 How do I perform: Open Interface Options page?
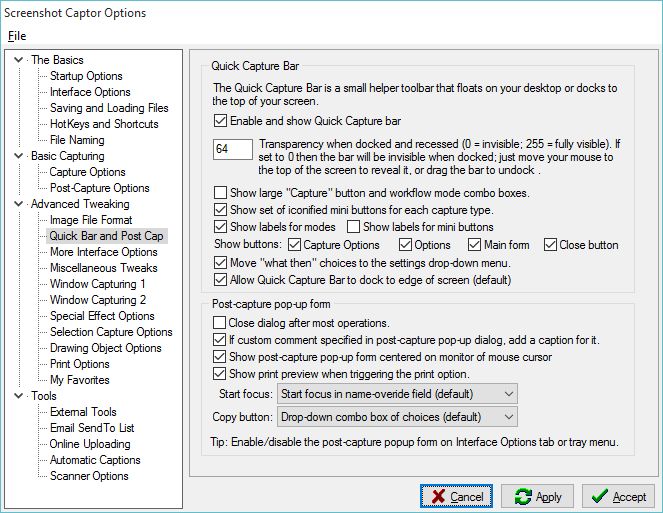point(90,92)
